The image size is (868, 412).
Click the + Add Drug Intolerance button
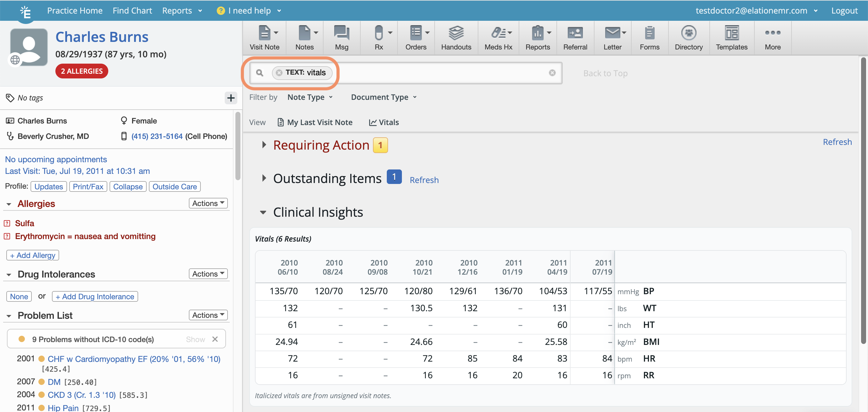click(x=95, y=296)
